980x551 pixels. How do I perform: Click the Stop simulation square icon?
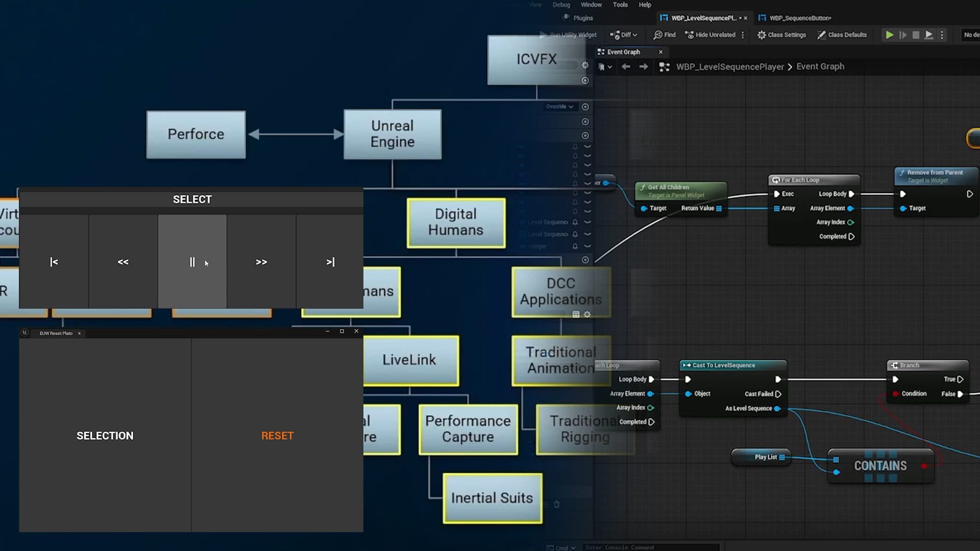[x=916, y=35]
